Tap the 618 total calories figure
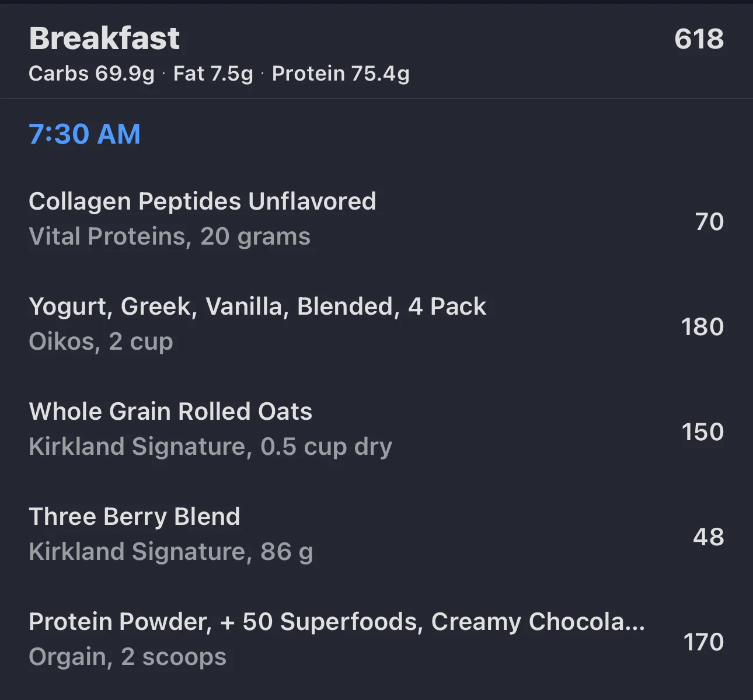Screen dimensions: 753x700 [x=699, y=39]
